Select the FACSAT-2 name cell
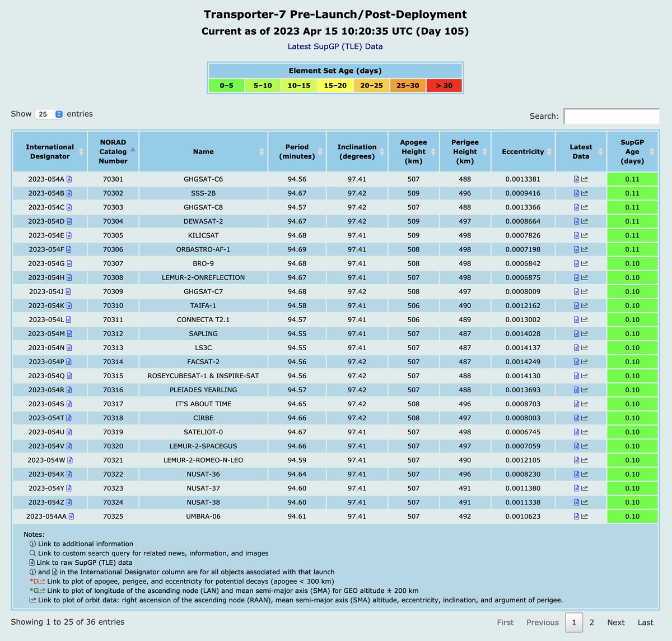This screenshot has width=672, height=641. pos(203,362)
